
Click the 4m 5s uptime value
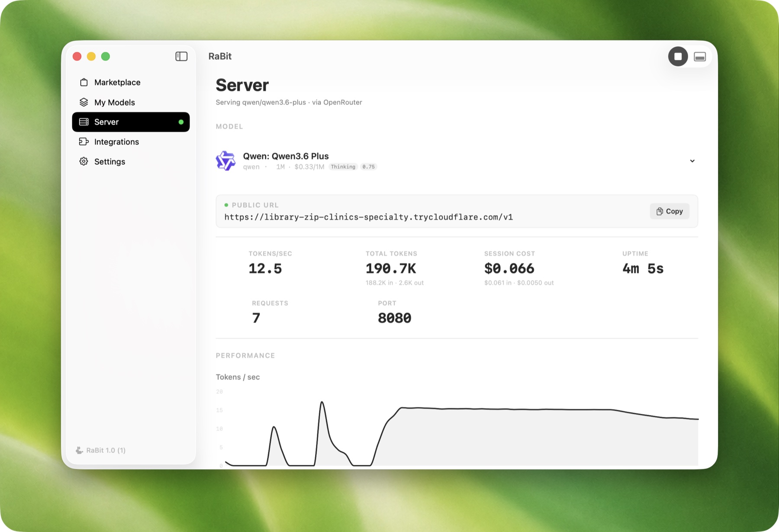pos(643,269)
